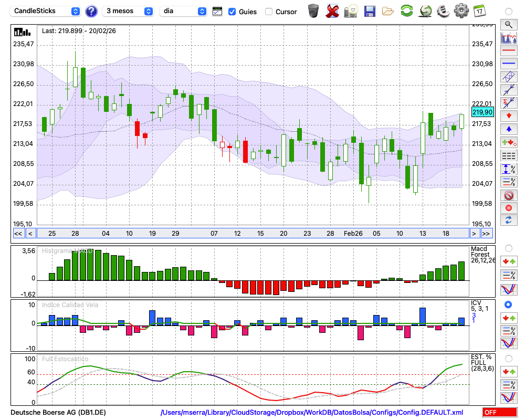Open settings with the gear icon

[x=461, y=11]
